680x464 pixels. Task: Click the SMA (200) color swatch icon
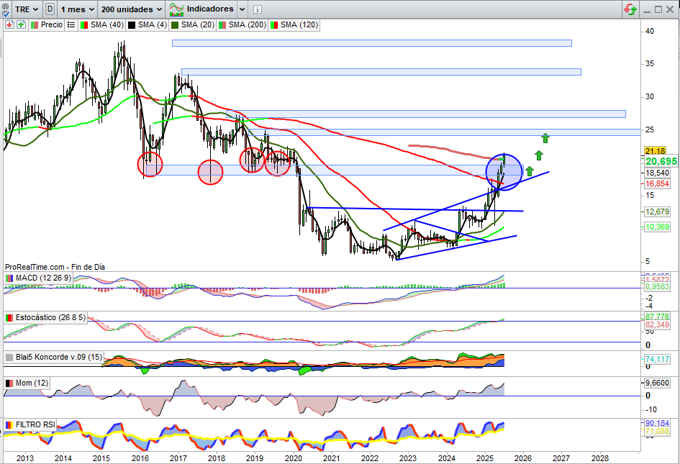point(222,25)
